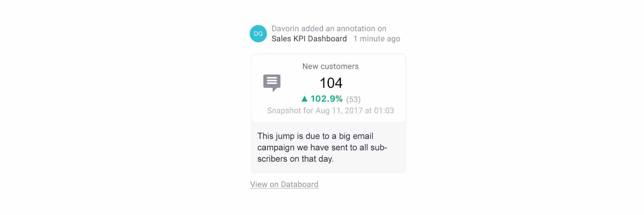Click the word Databoard in bottom link
644x215 pixels.
click(300, 184)
